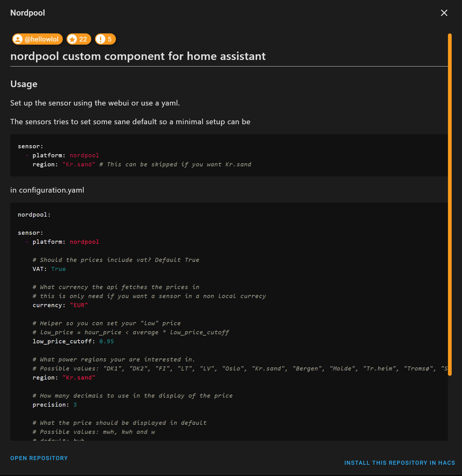Click the Usage heading
This screenshot has width=462, height=476.
click(x=24, y=84)
